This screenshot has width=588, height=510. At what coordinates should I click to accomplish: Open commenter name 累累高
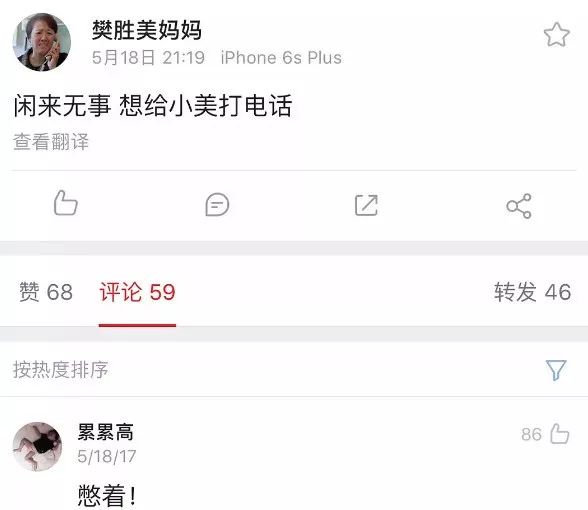coord(106,432)
